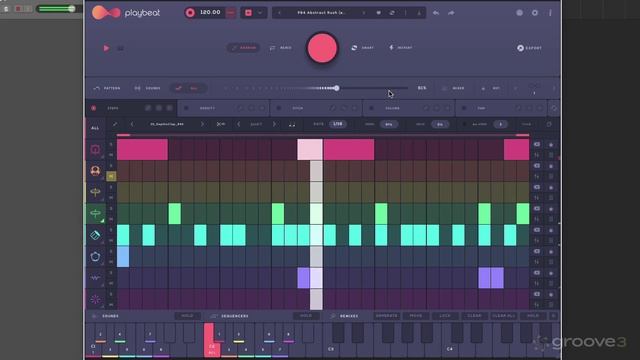
Task: Select the teal percussion track icon
Action: (95, 235)
